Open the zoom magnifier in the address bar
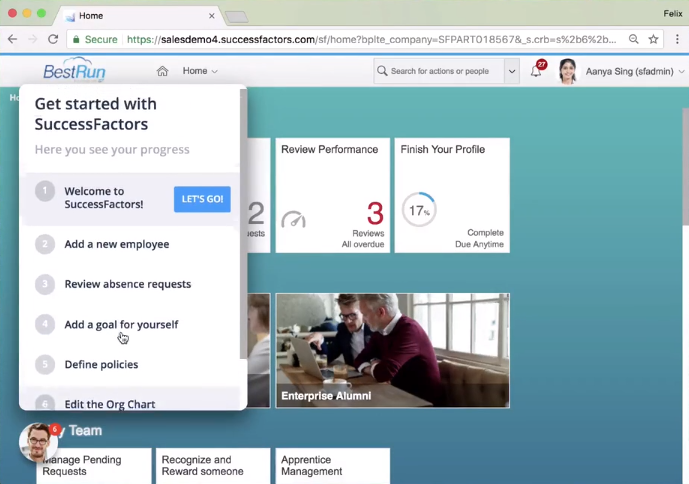The width and height of the screenshot is (689, 484). coord(633,39)
